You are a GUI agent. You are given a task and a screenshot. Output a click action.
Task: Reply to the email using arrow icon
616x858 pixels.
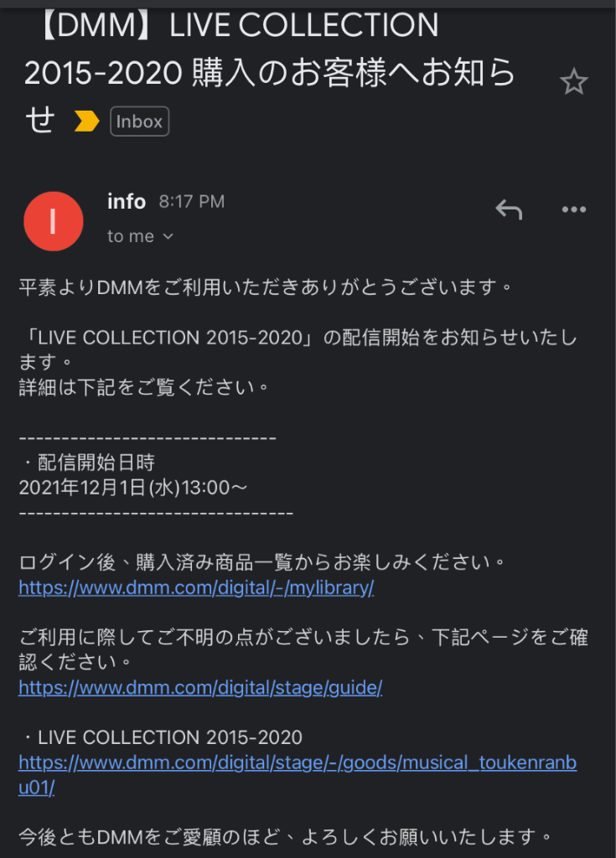[x=509, y=209]
